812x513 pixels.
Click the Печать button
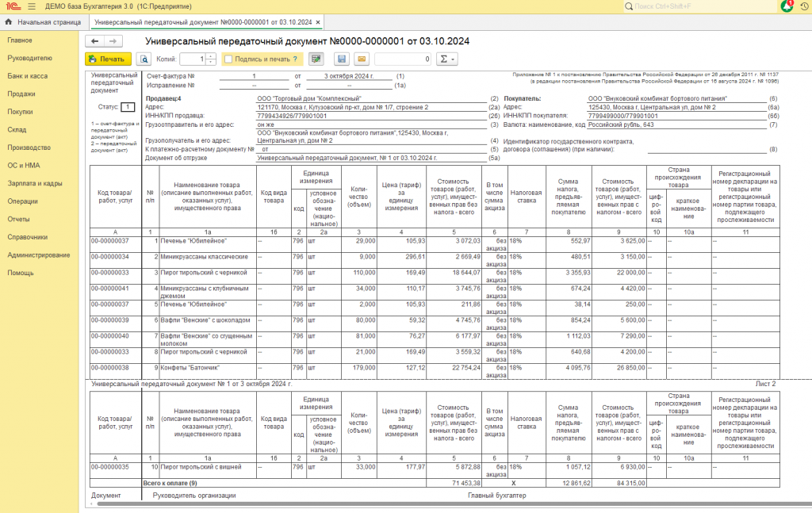click(x=108, y=59)
